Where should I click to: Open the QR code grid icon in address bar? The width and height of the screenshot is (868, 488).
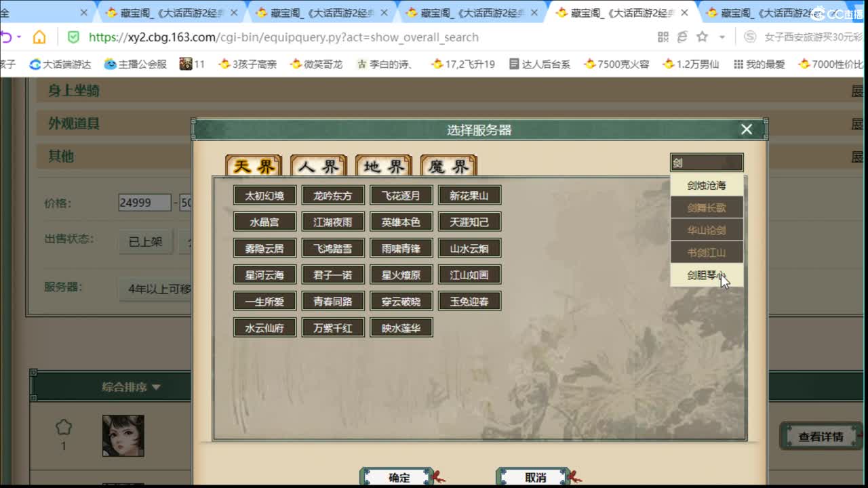pyautogui.click(x=663, y=37)
